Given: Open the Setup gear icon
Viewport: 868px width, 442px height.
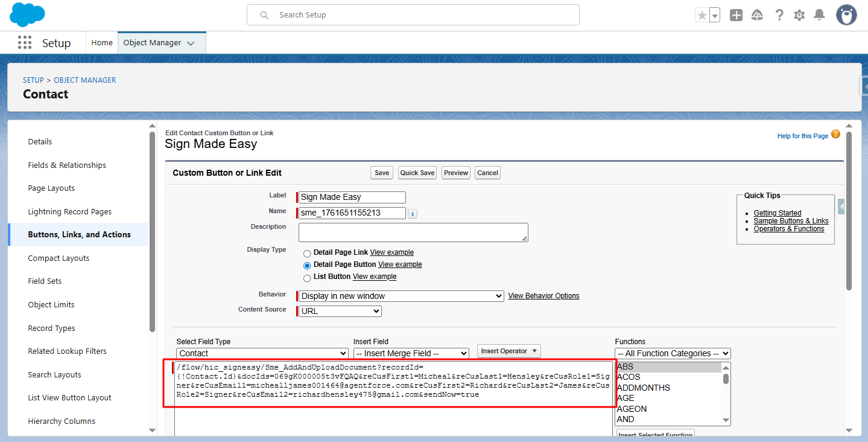Looking at the screenshot, I should click(799, 15).
